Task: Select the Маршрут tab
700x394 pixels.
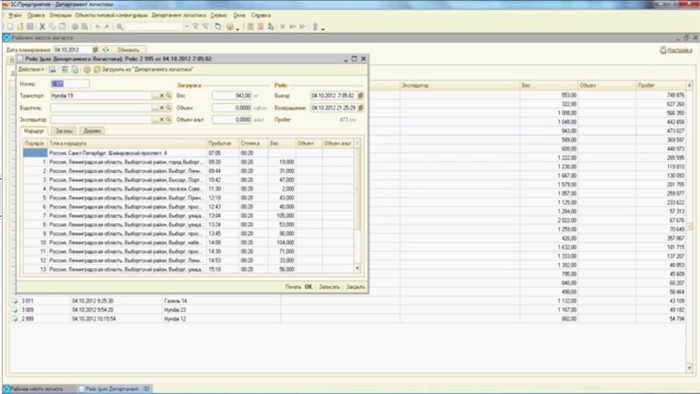Action: coord(34,131)
